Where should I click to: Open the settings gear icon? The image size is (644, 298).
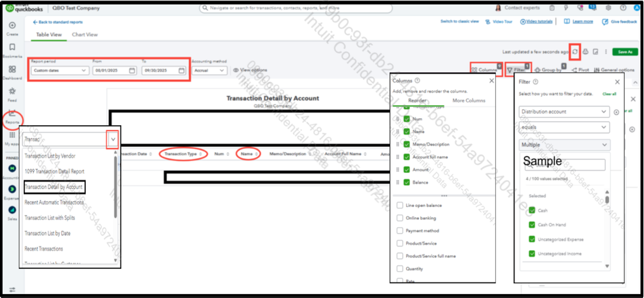click(x=609, y=8)
